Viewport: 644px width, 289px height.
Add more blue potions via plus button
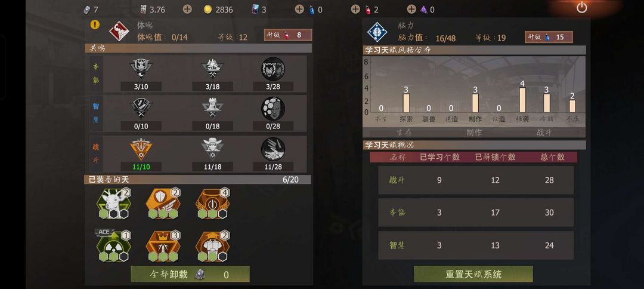click(x=299, y=9)
